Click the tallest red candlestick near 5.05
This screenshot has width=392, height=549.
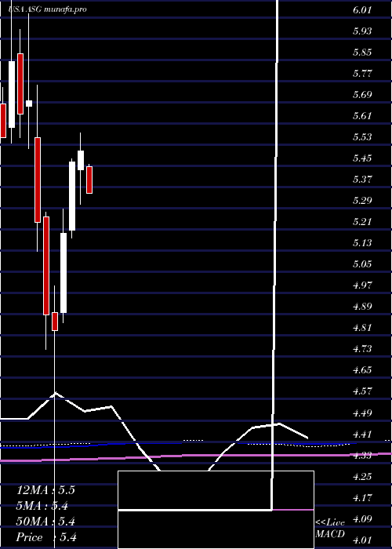46,266
